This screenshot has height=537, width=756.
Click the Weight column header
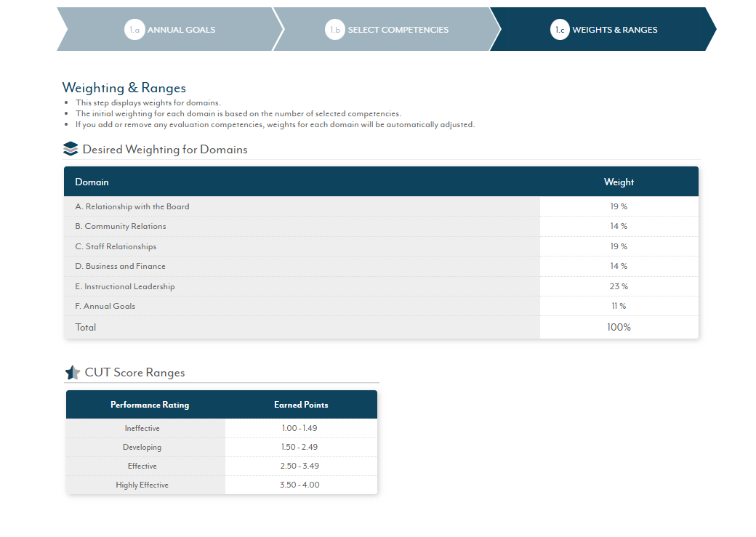[x=619, y=182]
